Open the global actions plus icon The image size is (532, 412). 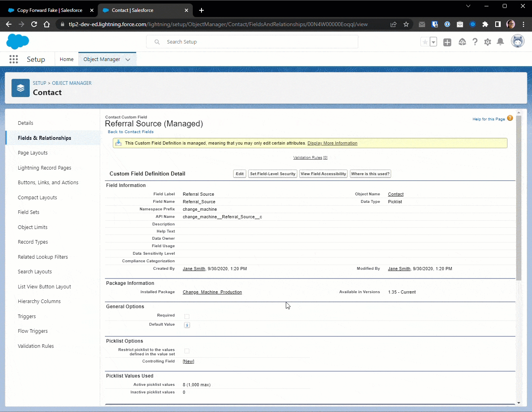tap(447, 42)
